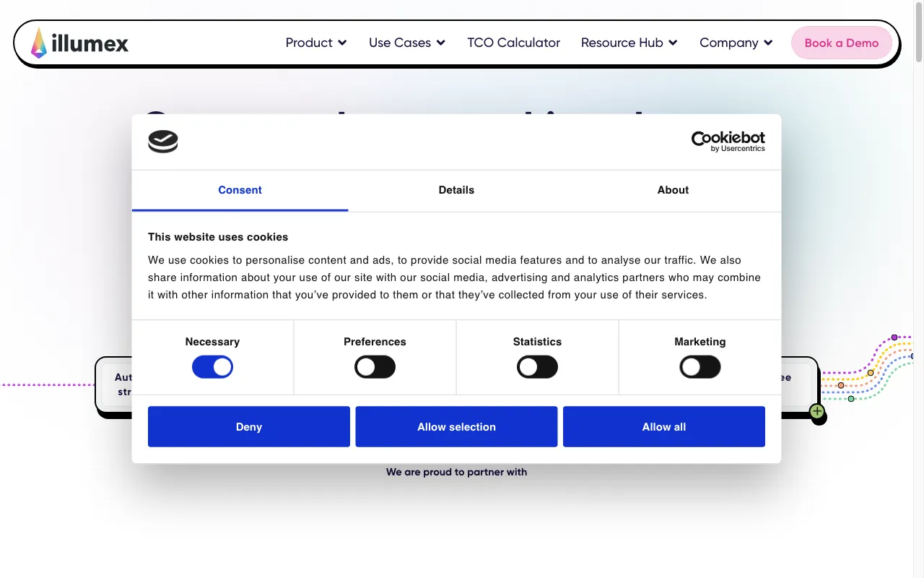The width and height of the screenshot is (924, 578).
Task: Click 'This website uses cookies' heading
Action: [218, 237]
